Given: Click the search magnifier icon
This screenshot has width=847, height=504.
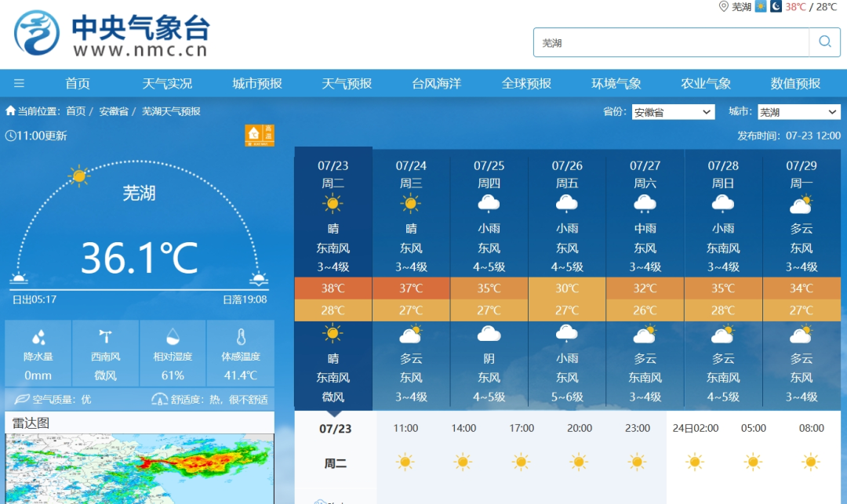Looking at the screenshot, I should click(x=824, y=42).
